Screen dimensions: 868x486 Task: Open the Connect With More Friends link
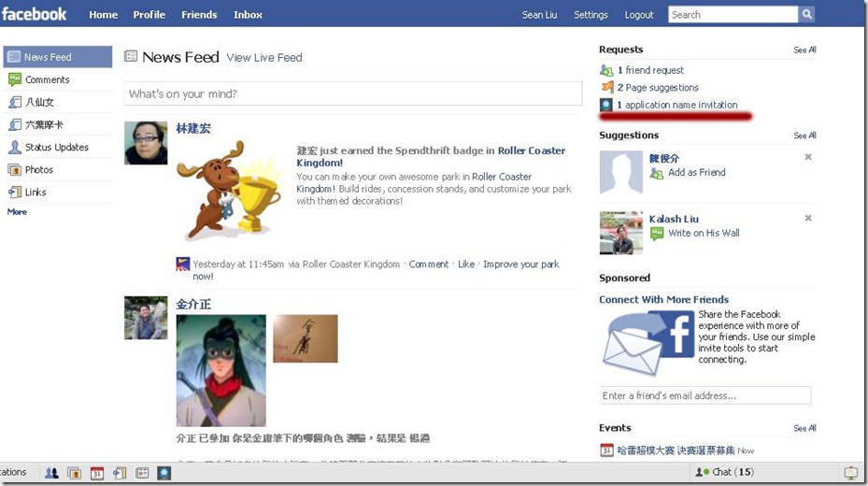(663, 299)
